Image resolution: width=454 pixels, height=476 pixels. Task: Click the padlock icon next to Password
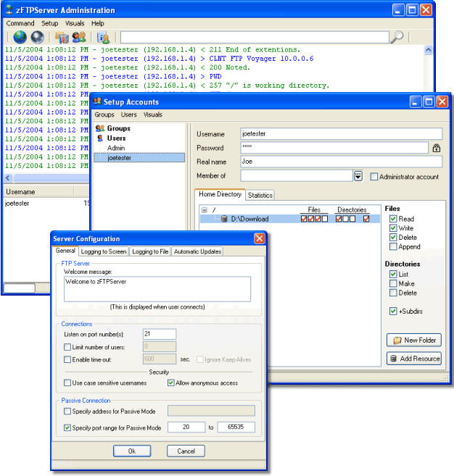coord(437,148)
